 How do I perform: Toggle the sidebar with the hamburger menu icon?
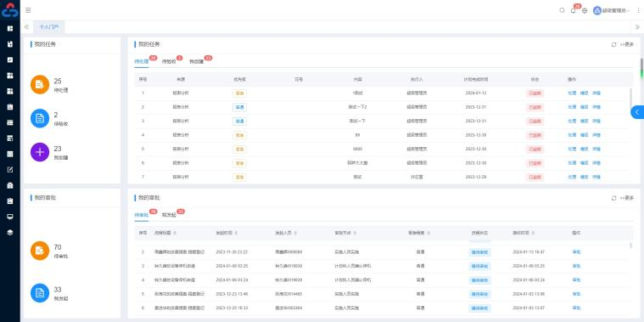[x=28, y=10]
